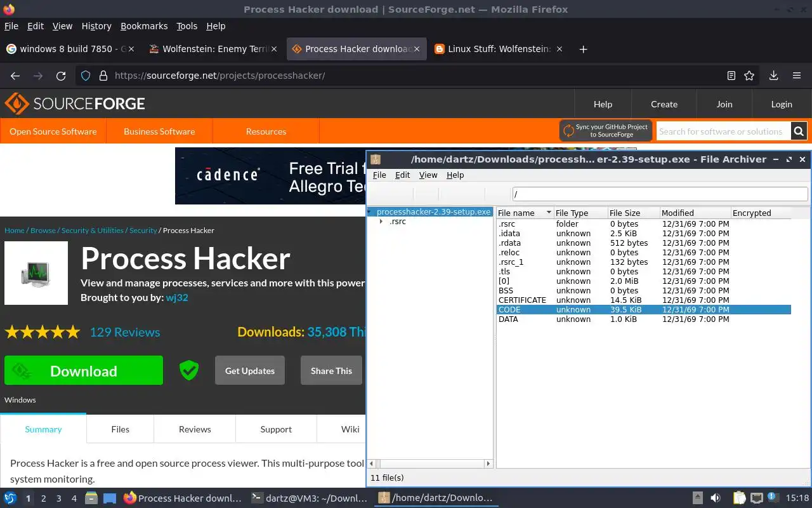812x508 pixels.
Task: Click the padlock site security icon
Action: pos(103,76)
